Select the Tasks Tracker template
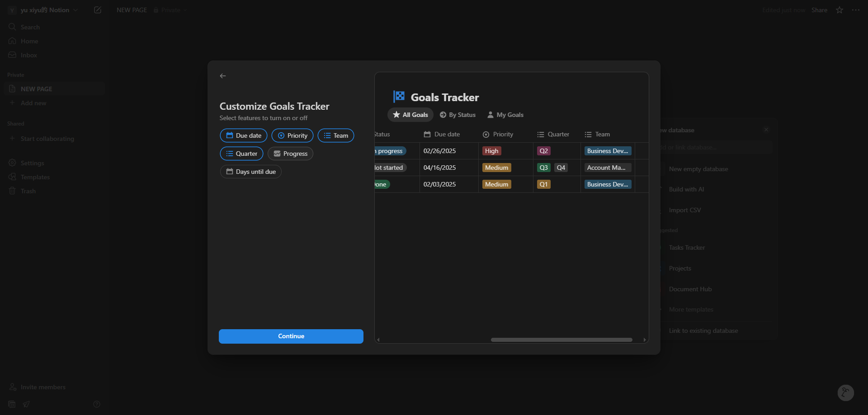 [x=687, y=247]
